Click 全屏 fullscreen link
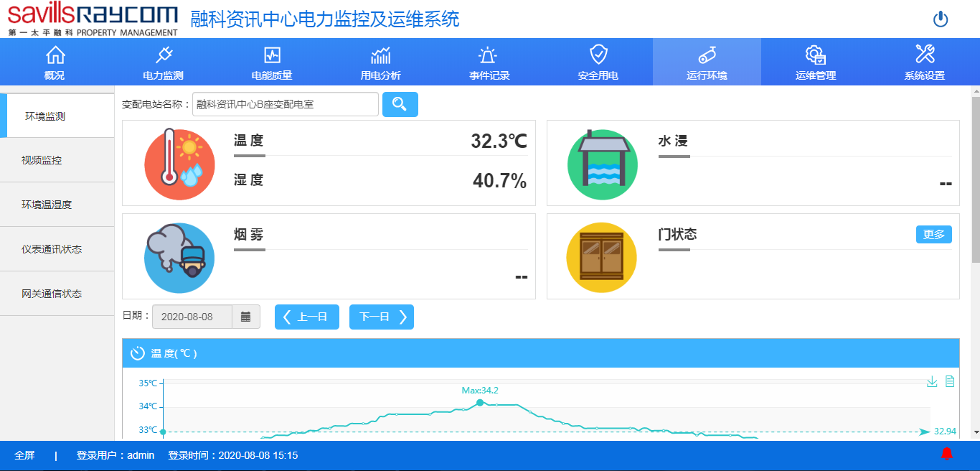This screenshot has width=980, height=471. coord(24,455)
